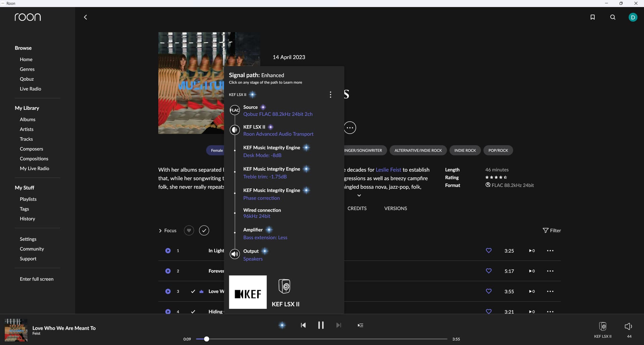Skip to the next track
Screen dimensions: 644x345
click(x=339, y=325)
